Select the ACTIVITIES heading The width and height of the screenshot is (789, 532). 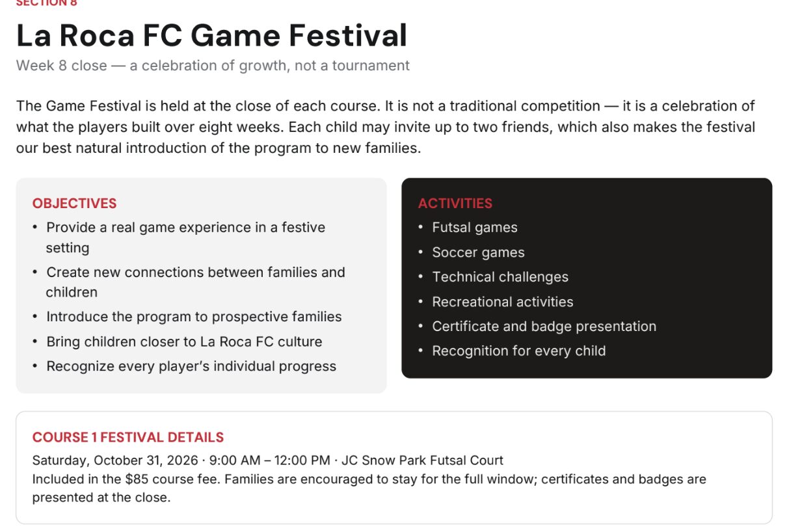(x=455, y=204)
